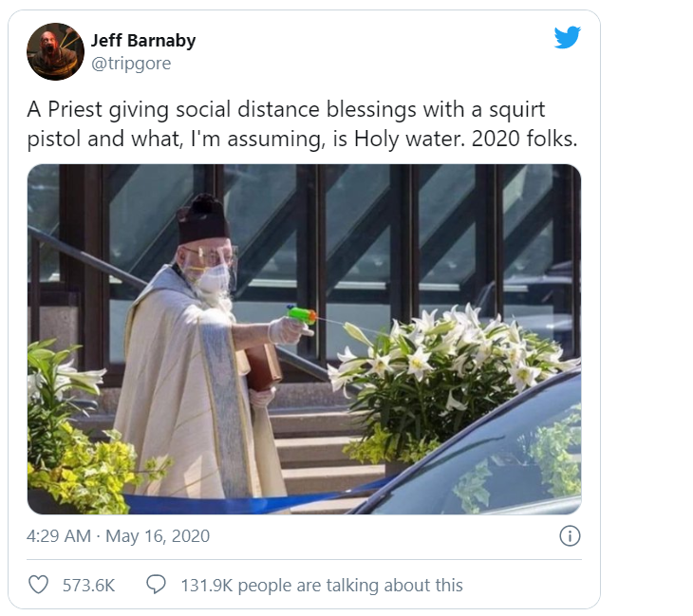The width and height of the screenshot is (693, 616).
Task: Open Jeff Barnaby's profile avatar
Action: [x=55, y=51]
